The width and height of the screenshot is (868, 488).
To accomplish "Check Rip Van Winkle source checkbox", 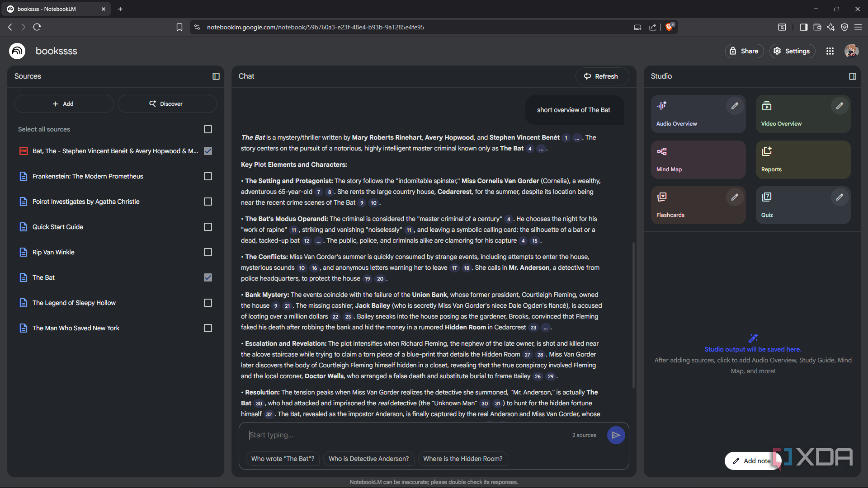I will [208, 252].
